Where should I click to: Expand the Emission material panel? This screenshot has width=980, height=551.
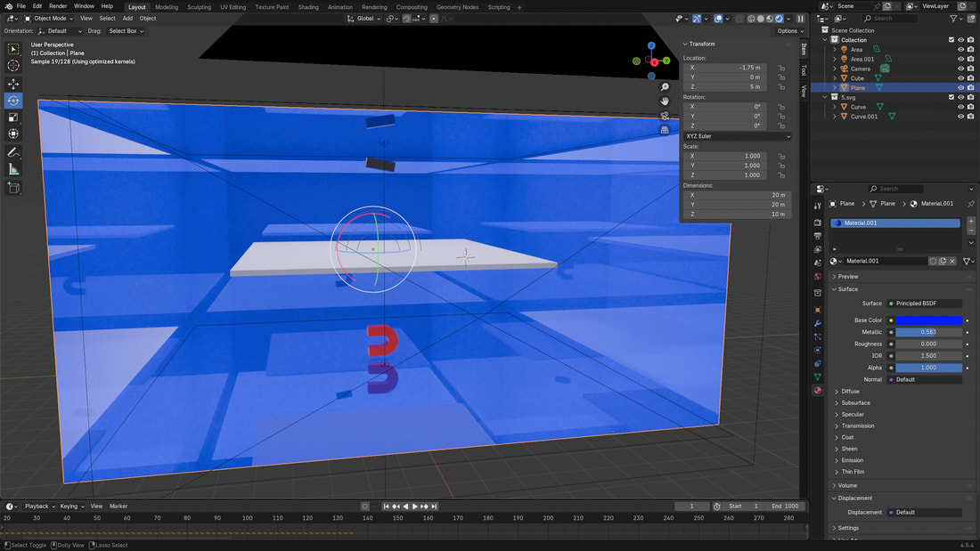853,460
